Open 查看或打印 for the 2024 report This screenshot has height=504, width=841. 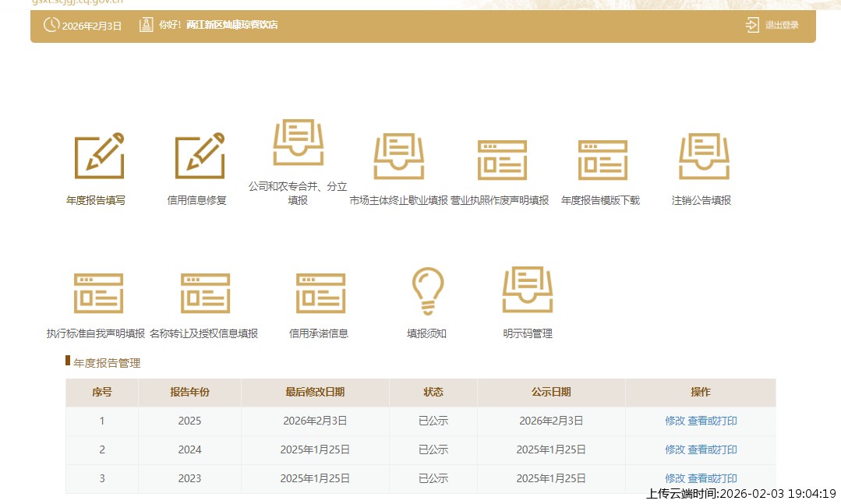pyautogui.click(x=712, y=449)
